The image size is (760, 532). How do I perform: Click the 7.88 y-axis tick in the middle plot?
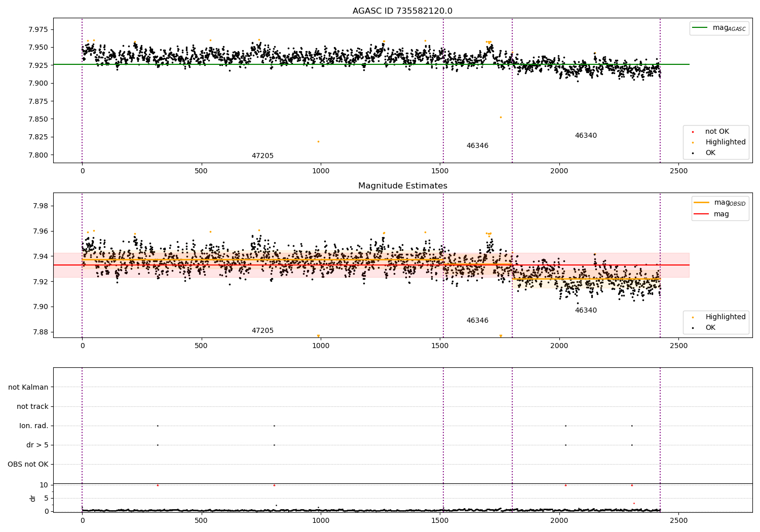41,332
